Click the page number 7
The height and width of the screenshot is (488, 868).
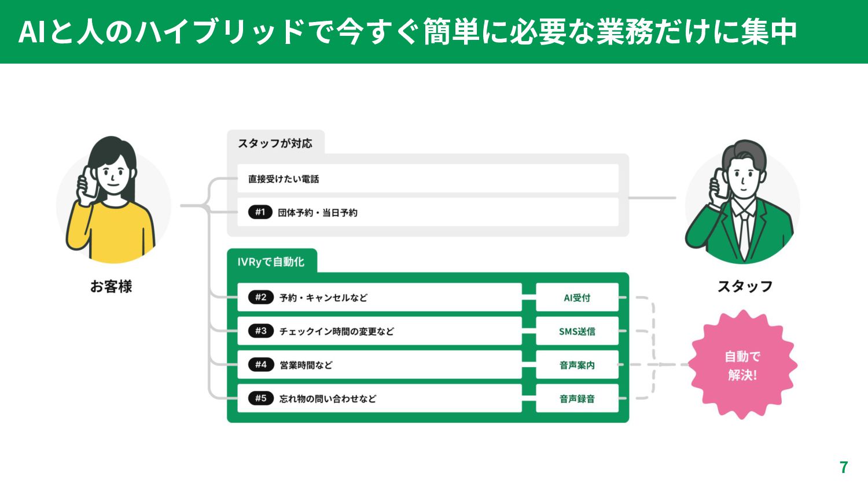point(844,467)
